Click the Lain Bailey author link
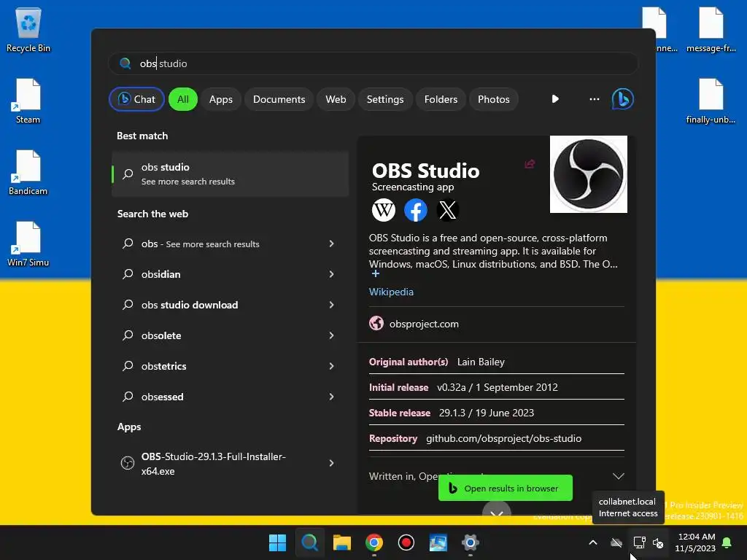Screen dimensions: 747x560 481,362
